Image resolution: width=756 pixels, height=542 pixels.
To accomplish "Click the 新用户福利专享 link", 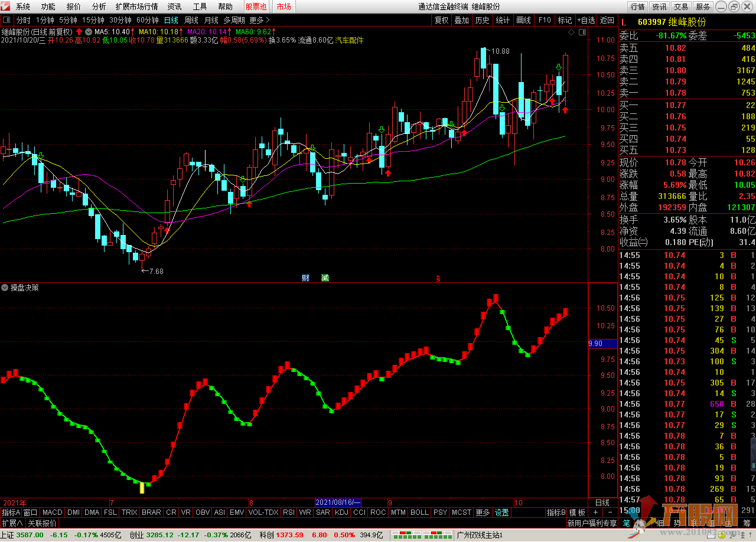I will tap(592, 523).
